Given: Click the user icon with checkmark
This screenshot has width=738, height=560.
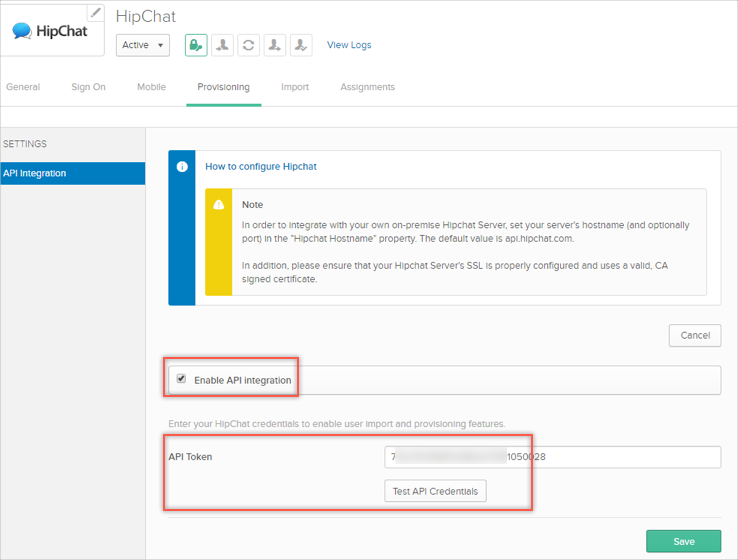Looking at the screenshot, I should tap(300, 45).
